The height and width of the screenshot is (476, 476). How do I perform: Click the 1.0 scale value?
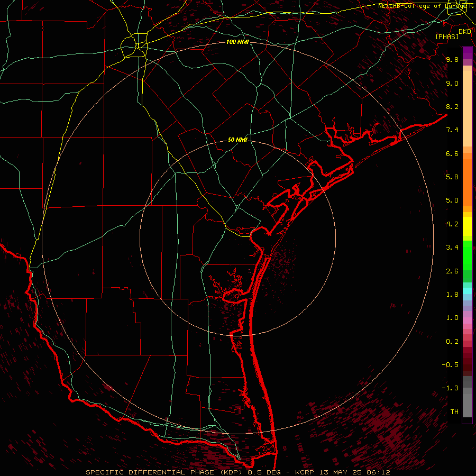tap(452, 318)
